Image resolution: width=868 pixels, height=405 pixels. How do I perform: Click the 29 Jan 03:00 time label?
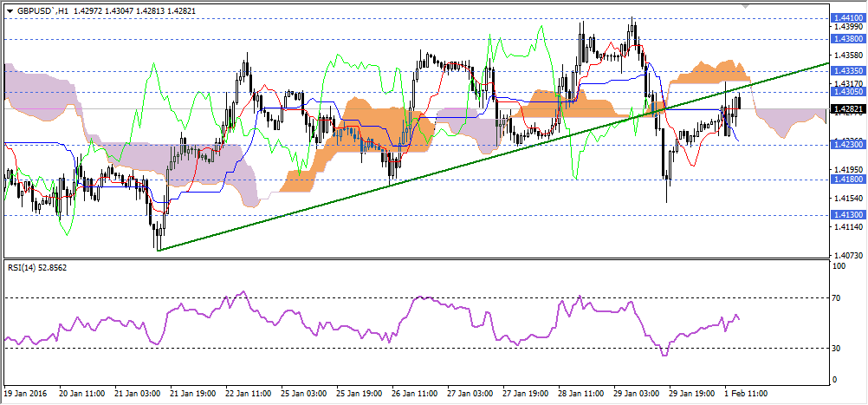[x=636, y=394]
